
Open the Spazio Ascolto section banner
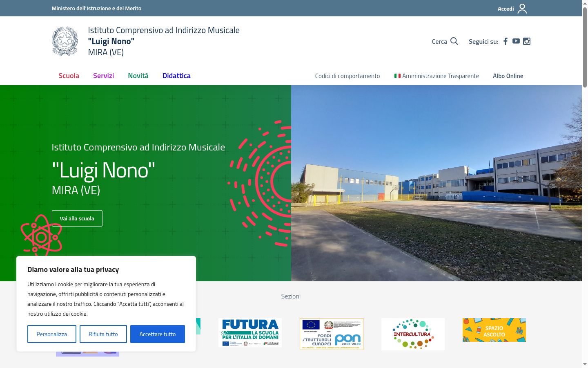coord(494,330)
